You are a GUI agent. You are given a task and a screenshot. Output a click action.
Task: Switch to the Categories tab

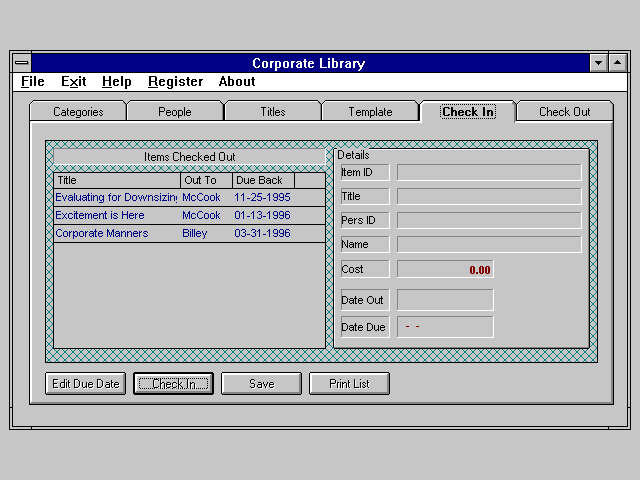(x=78, y=112)
